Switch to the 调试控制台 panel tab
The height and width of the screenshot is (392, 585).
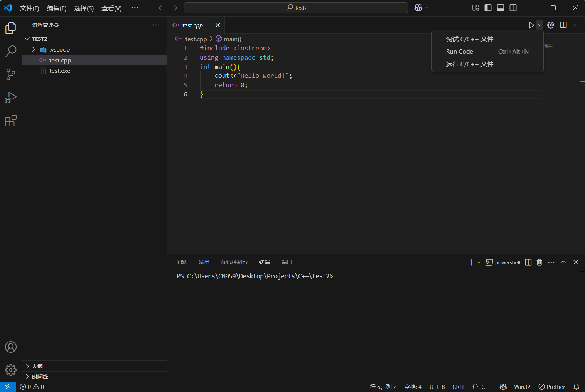pyautogui.click(x=234, y=262)
